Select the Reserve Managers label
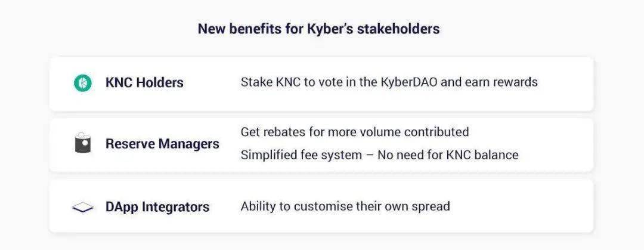The height and width of the screenshot is (250, 644). click(x=162, y=144)
